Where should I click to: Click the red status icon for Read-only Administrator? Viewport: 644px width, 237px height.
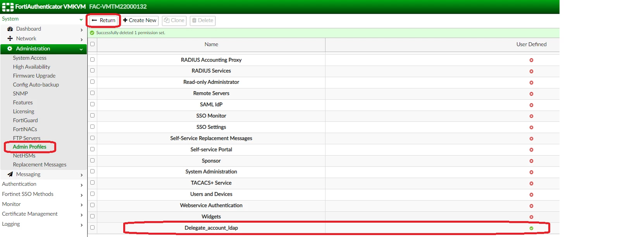(x=531, y=83)
